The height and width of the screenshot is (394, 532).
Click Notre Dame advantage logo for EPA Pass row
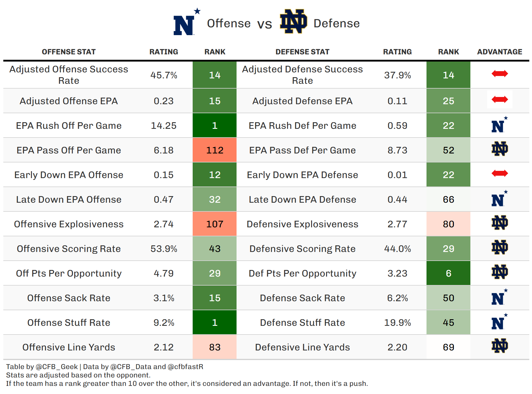tap(500, 149)
